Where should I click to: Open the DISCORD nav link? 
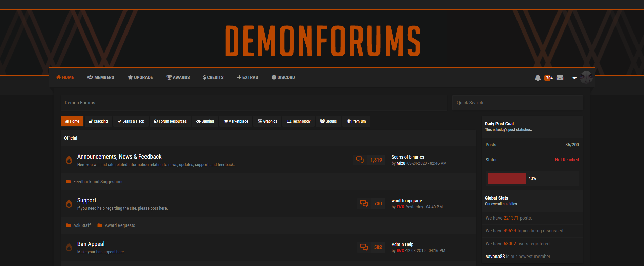click(x=283, y=77)
